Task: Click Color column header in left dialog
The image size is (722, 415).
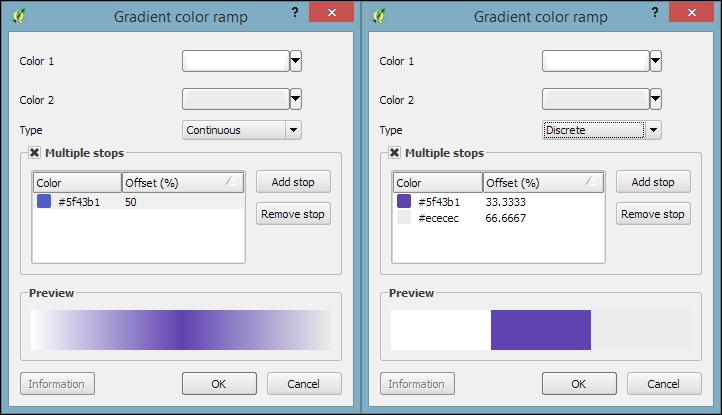Action: 77,183
